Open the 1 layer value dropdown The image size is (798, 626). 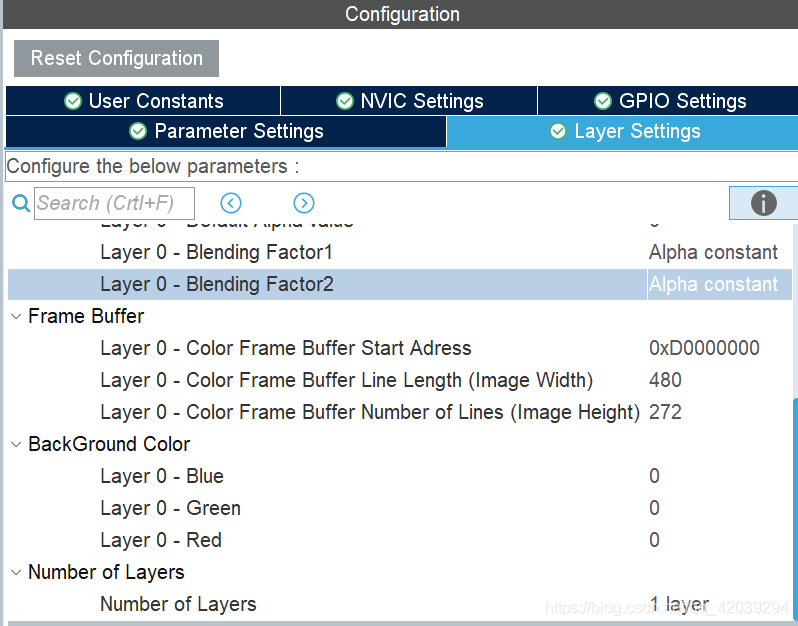tap(679, 604)
